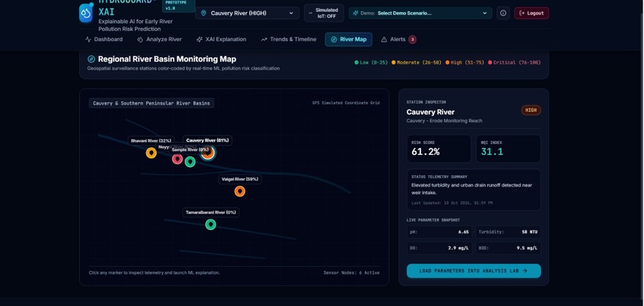644x306 pixels.
Task: Select the River Map tab
Action: (x=348, y=39)
